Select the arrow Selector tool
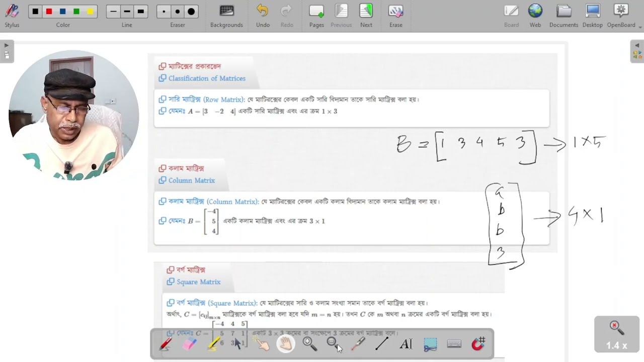Viewport: 644px width, 362px height. (x=237, y=344)
